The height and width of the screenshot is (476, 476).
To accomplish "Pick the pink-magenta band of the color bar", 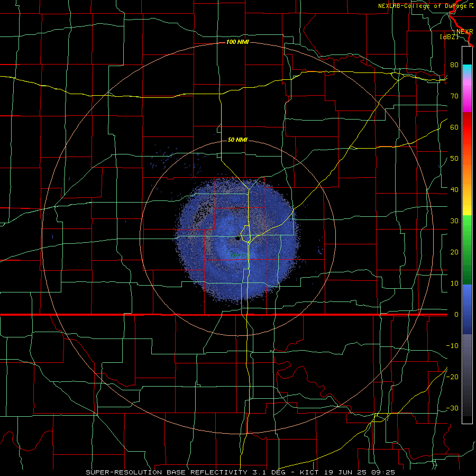I will pyautogui.click(x=467, y=95).
